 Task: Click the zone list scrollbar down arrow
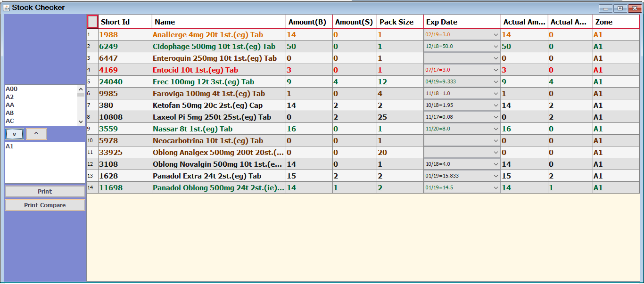pos(81,122)
